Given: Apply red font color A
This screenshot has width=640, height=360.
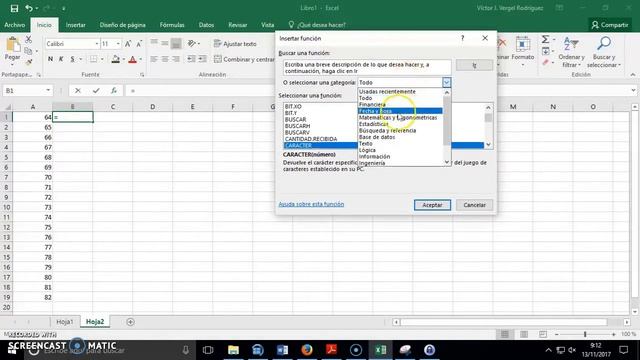Looking at the screenshot, I should click(x=132, y=59).
